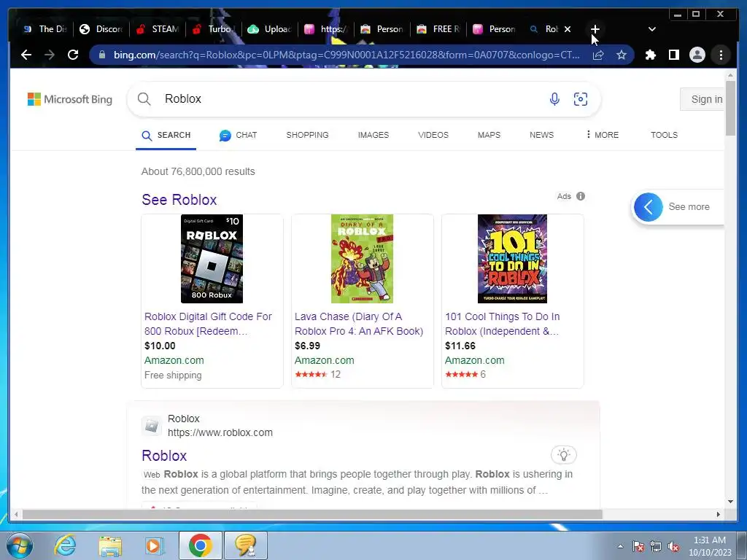Expand the MORE categories menu
This screenshot has height=560, width=747.
pyautogui.click(x=602, y=135)
